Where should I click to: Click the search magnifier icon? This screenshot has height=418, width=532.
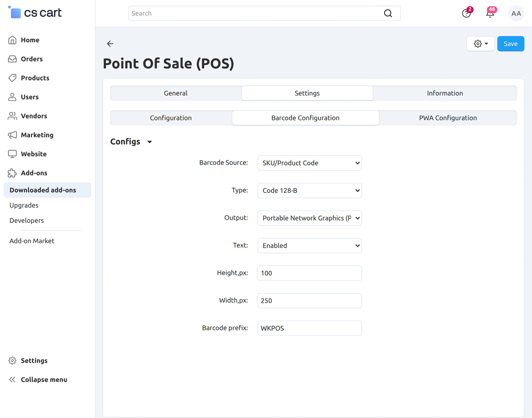pos(388,13)
